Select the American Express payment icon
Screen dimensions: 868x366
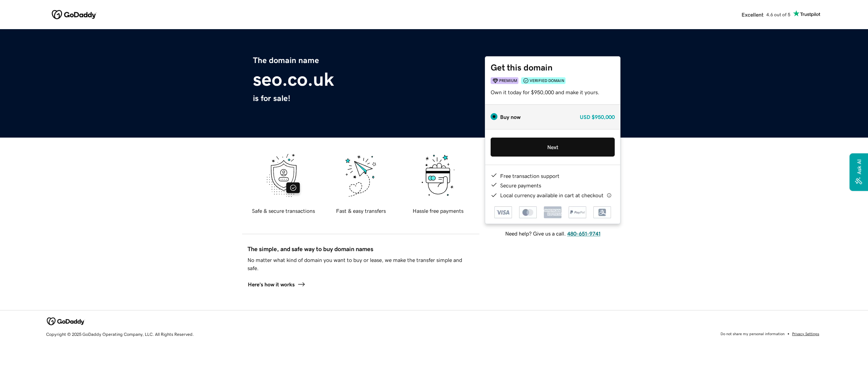552,212
